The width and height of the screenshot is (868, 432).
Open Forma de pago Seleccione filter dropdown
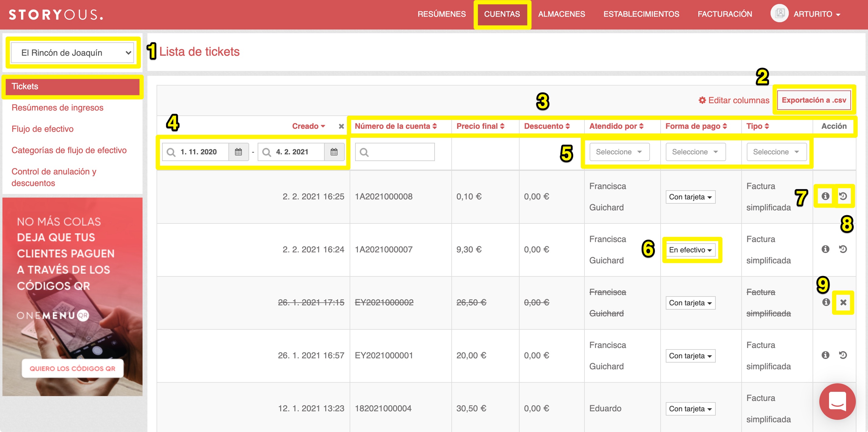click(x=696, y=152)
